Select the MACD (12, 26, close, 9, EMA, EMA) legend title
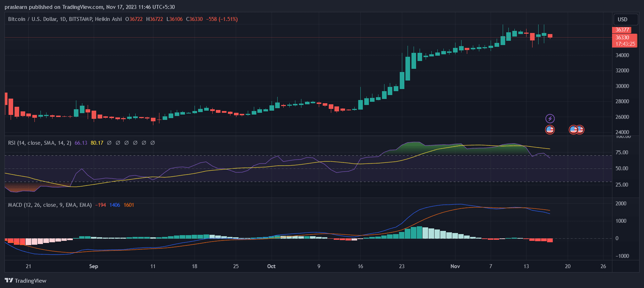 tap(50, 205)
